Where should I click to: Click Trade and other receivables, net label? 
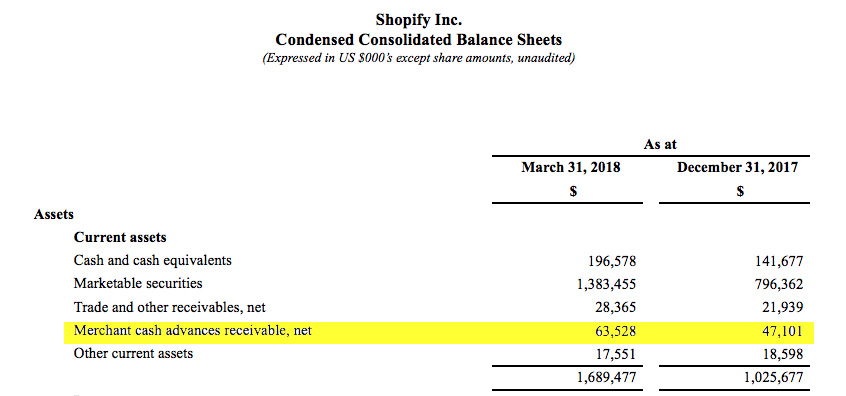click(x=170, y=308)
